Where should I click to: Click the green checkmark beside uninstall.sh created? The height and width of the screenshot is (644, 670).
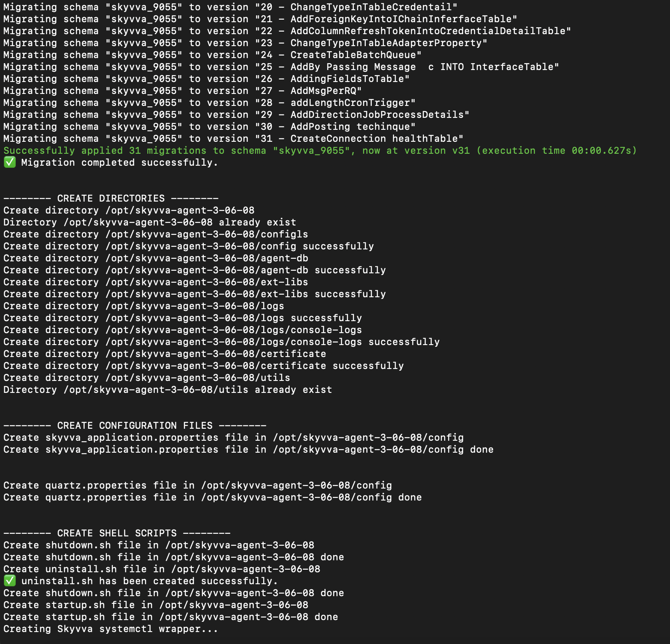[10, 581]
